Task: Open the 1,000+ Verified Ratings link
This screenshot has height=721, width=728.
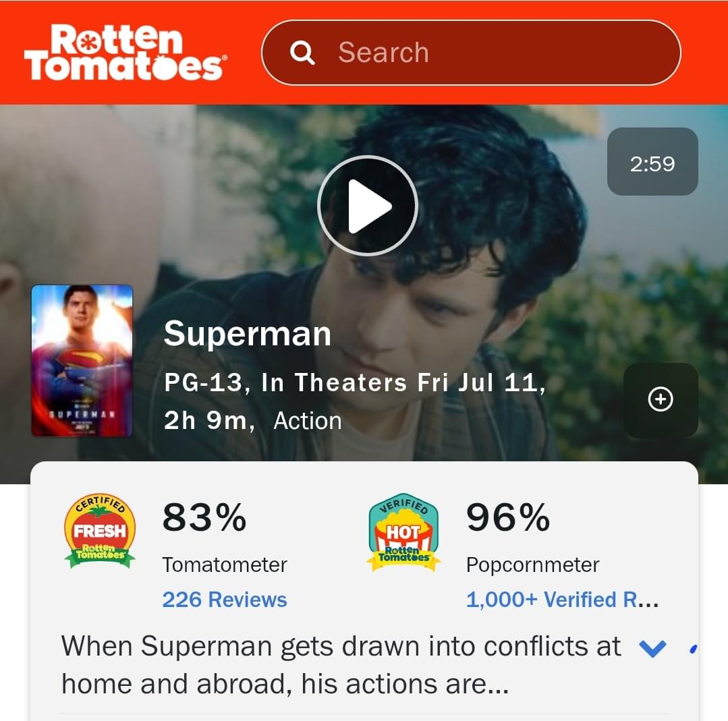Action: [562, 600]
